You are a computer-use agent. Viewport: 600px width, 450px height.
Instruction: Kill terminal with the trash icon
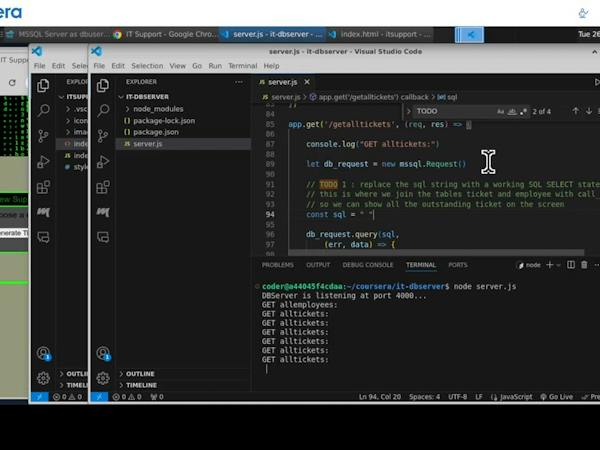pos(584,265)
